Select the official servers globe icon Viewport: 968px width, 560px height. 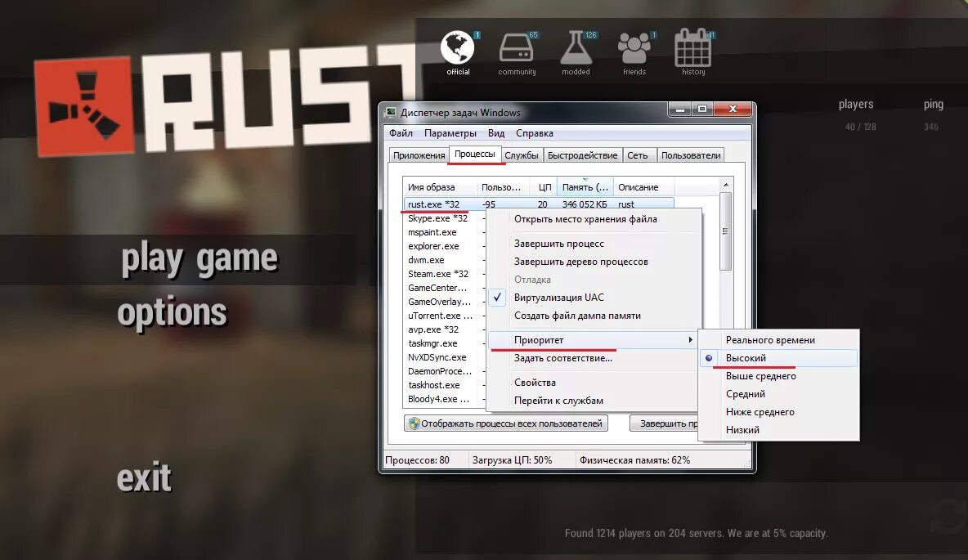458,48
